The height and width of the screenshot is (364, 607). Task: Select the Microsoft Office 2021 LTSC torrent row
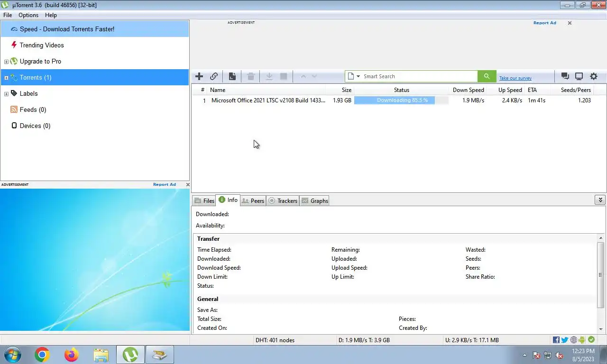coord(399,100)
